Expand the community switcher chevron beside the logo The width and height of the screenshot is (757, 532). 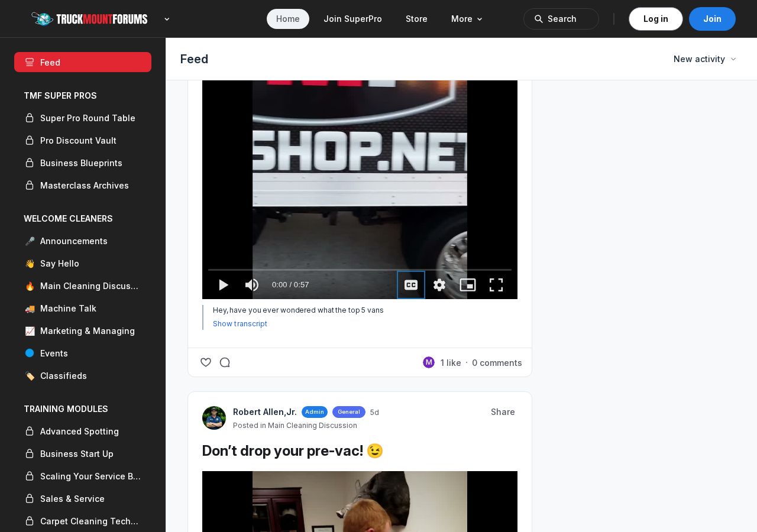167,19
